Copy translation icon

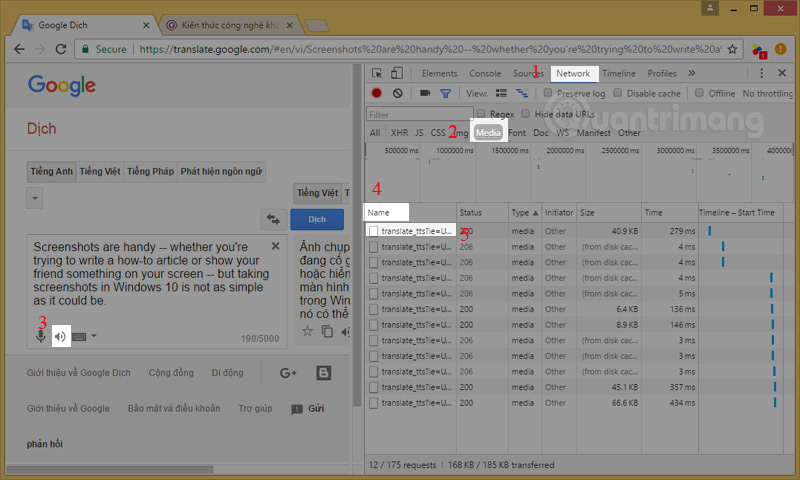click(327, 331)
